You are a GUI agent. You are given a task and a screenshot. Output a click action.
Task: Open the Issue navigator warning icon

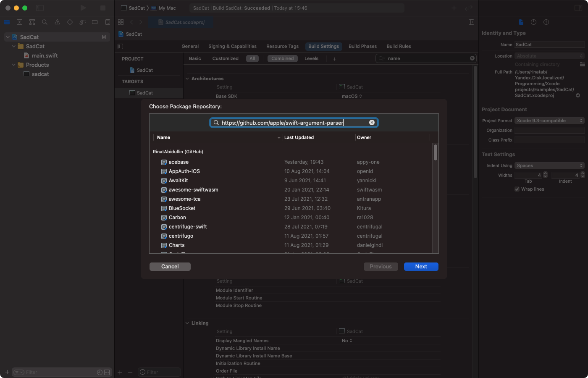click(57, 22)
